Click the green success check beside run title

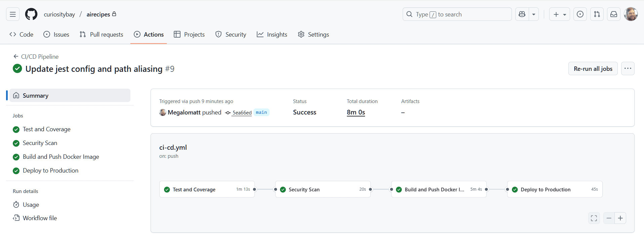tap(17, 69)
